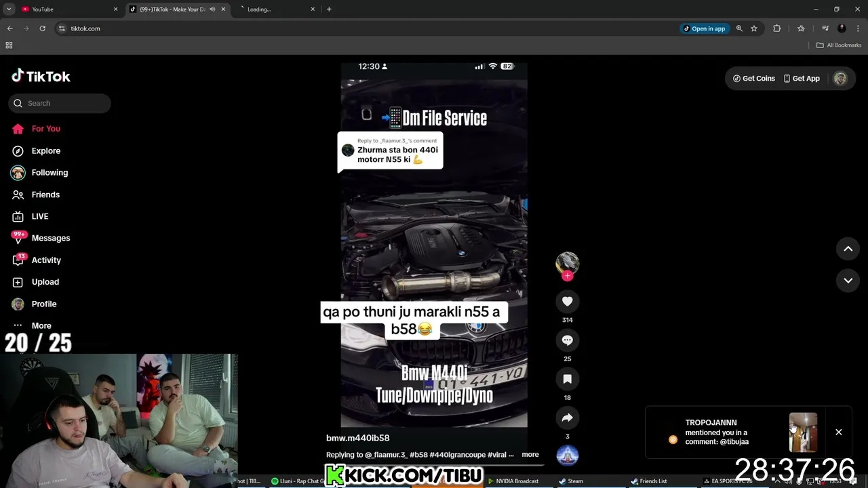This screenshot has height=488, width=868.
Task: Go to the previous video with up arrow
Action: 848,249
